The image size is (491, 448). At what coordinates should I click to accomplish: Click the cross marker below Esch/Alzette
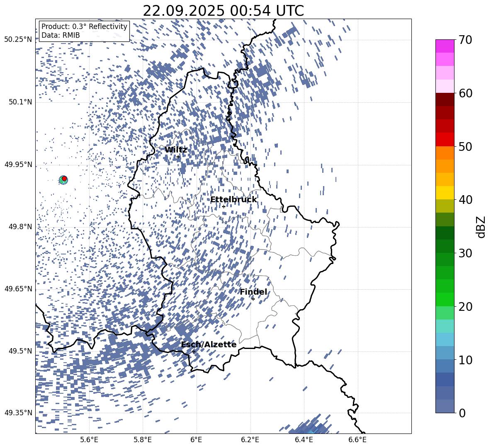click(194, 351)
